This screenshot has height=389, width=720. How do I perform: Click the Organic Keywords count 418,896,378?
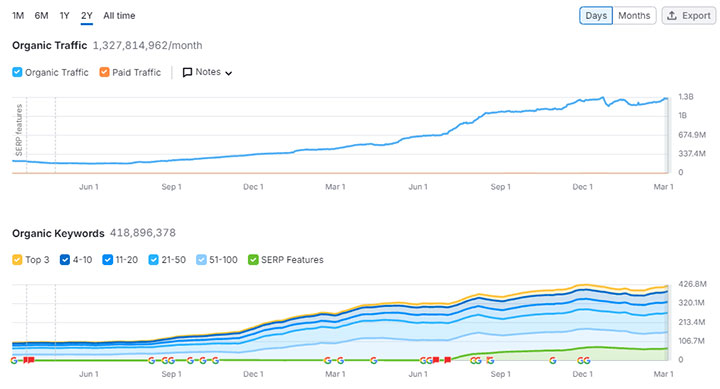pos(143,233)
